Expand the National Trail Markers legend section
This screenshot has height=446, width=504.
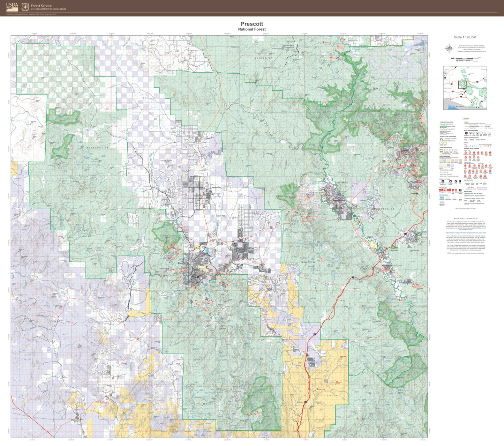472,149
